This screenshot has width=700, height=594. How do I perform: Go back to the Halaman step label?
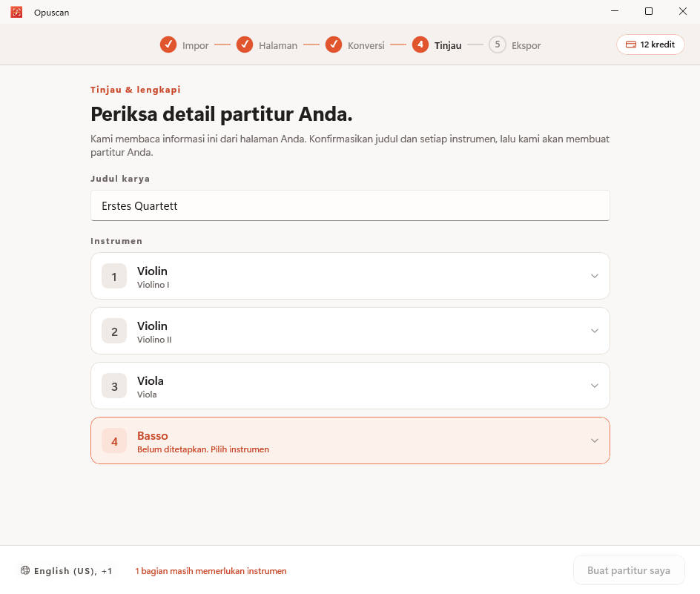tap(278, 45)
